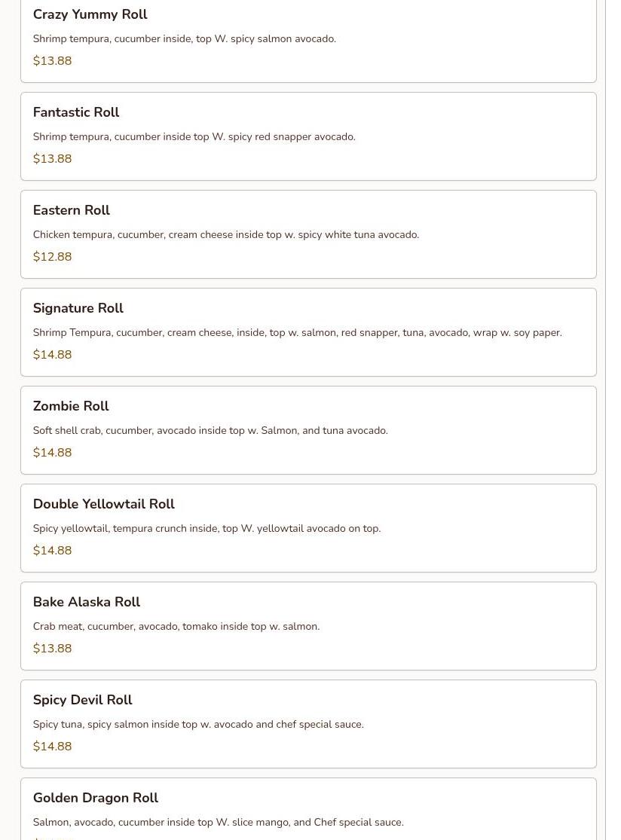Image resolution: width=621 pixels, height=840 pixels.
Task: Click Golden Dragon Roll slice mango description
Action: click(218, 823)
